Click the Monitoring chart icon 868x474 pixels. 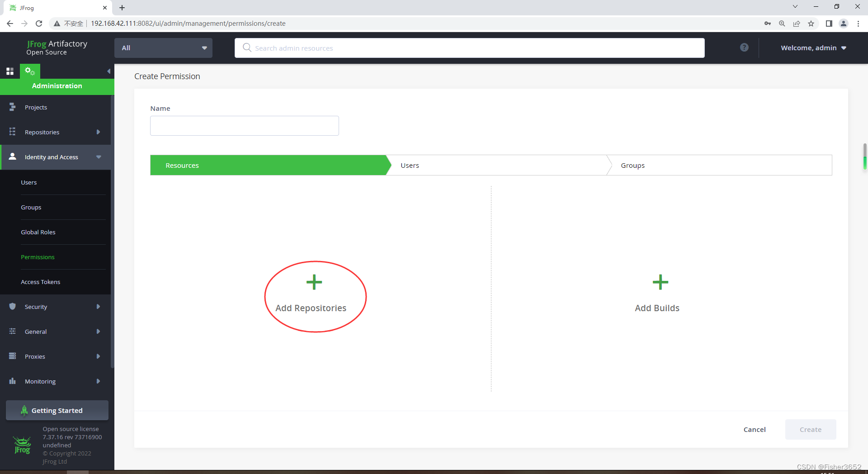(x=12, y=381)
